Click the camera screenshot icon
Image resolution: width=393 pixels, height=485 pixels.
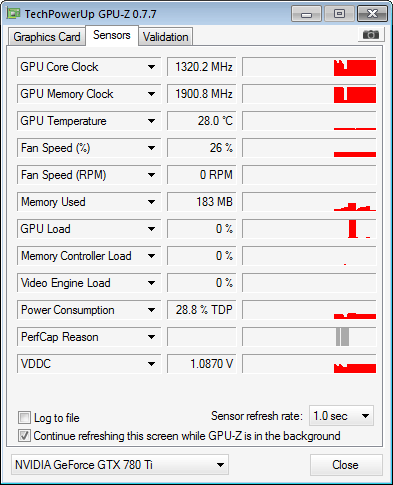[x=371, y=34]
